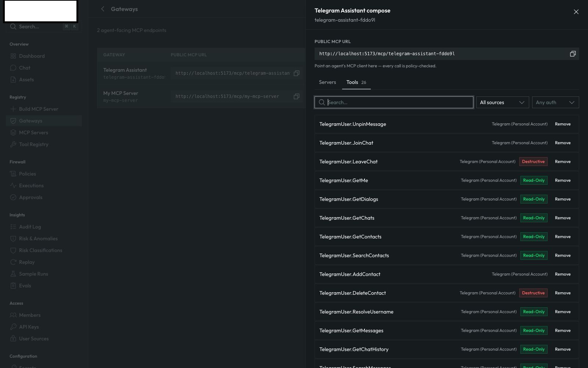Switch to the Servers tab
The width and height of the screenshot is (588, 368).
click(x=327, y=82)
